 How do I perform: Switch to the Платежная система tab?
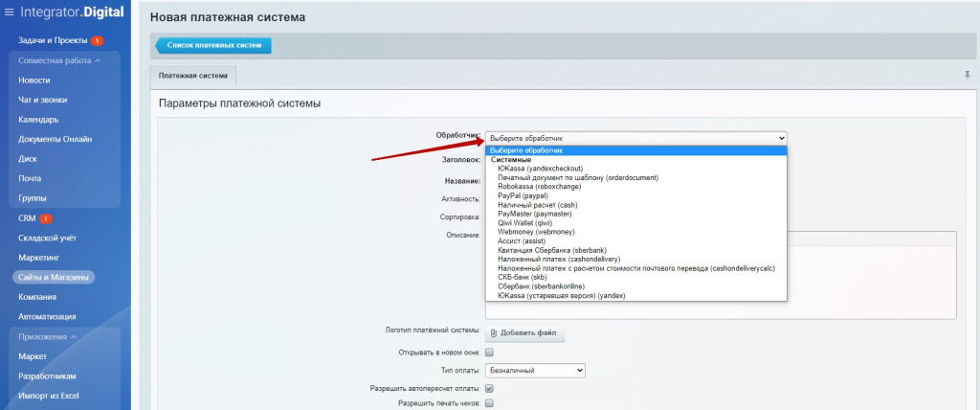tap(193, 75)
